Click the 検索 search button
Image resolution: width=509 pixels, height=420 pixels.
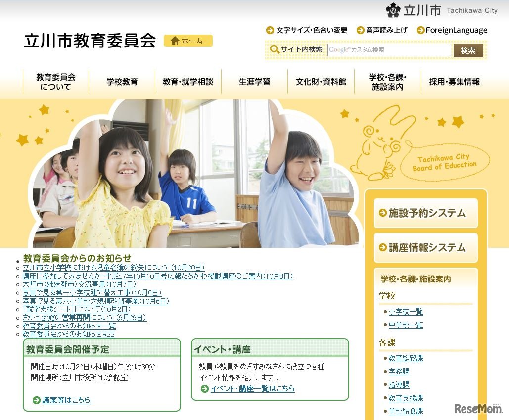point(468,50)
